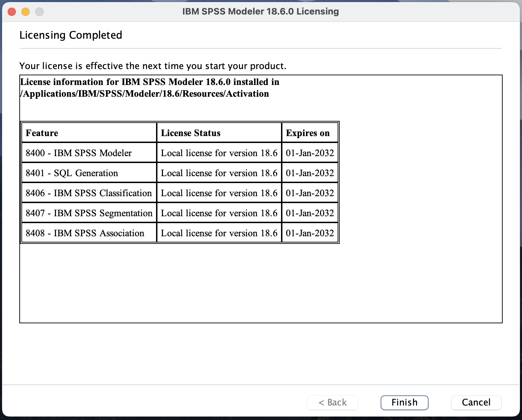Screen dimensions: 522x420
Task: Click the 'Expires on' column header
Action: click(x=310, y=133)
